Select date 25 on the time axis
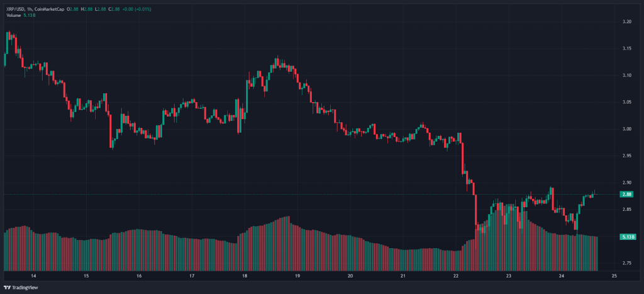 click(x=614, y=276)
